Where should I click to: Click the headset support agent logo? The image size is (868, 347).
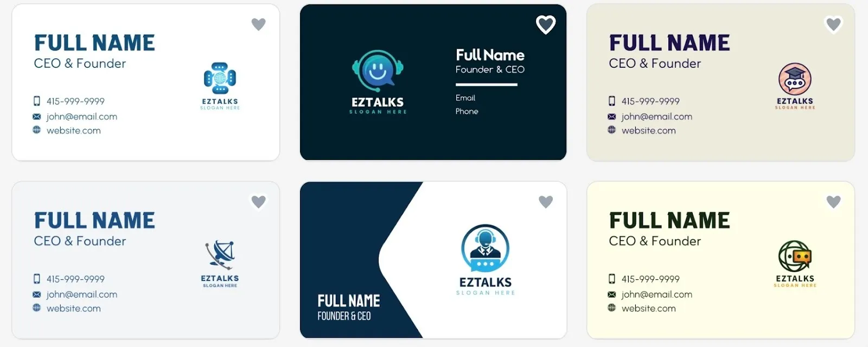pyautogui.click(x=486, y=248)
